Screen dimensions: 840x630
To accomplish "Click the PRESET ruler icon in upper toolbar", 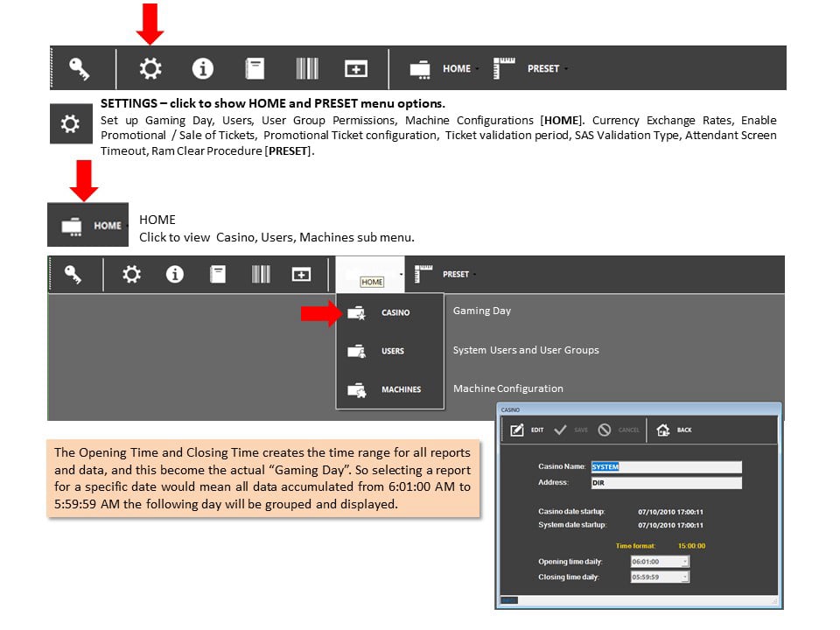I will coord(504,68).
